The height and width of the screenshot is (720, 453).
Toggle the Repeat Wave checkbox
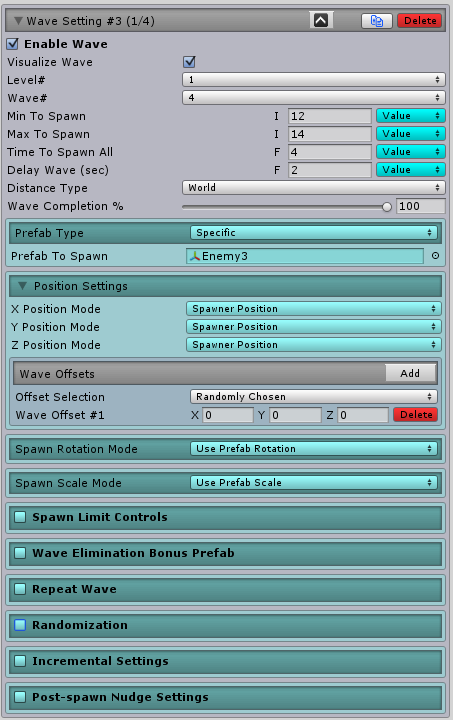click(x=20, y=589)
